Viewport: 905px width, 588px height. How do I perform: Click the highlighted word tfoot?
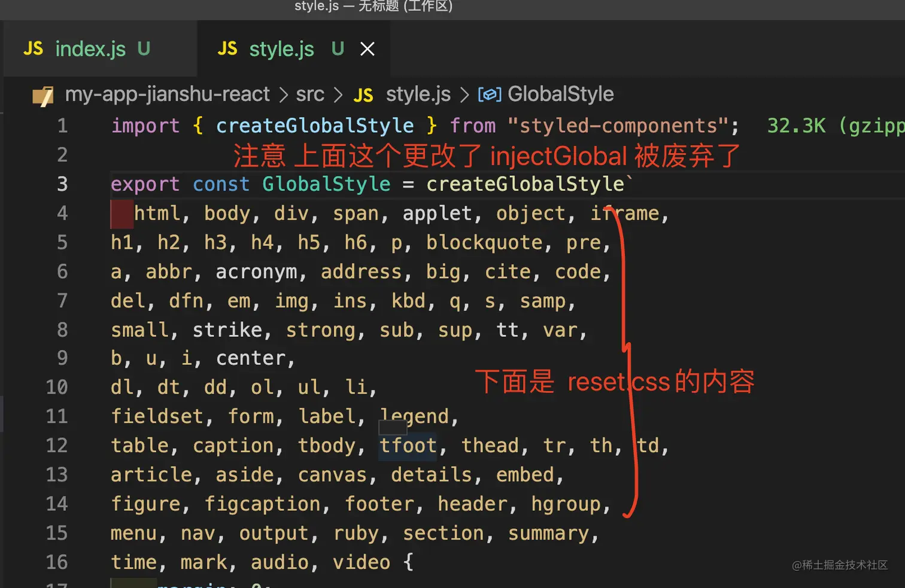tap(408, 446)
